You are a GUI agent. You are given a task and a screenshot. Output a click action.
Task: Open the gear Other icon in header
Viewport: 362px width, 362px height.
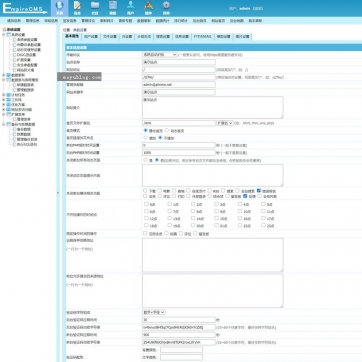pos(166,8)
